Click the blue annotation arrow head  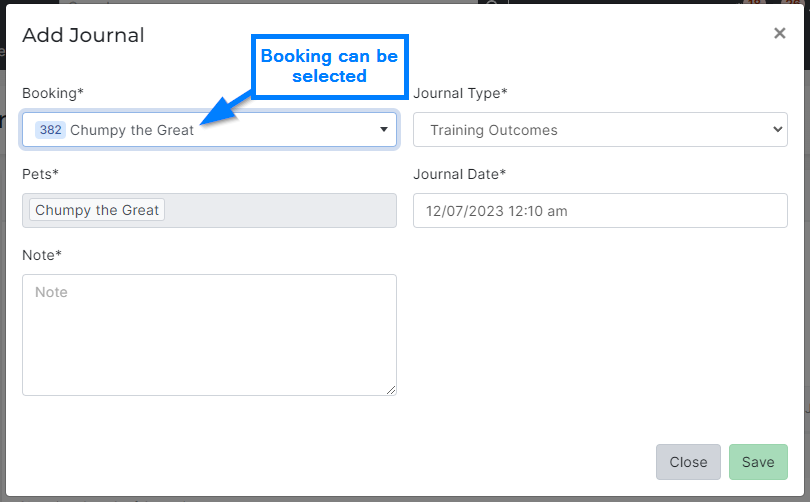pos(208,120)
